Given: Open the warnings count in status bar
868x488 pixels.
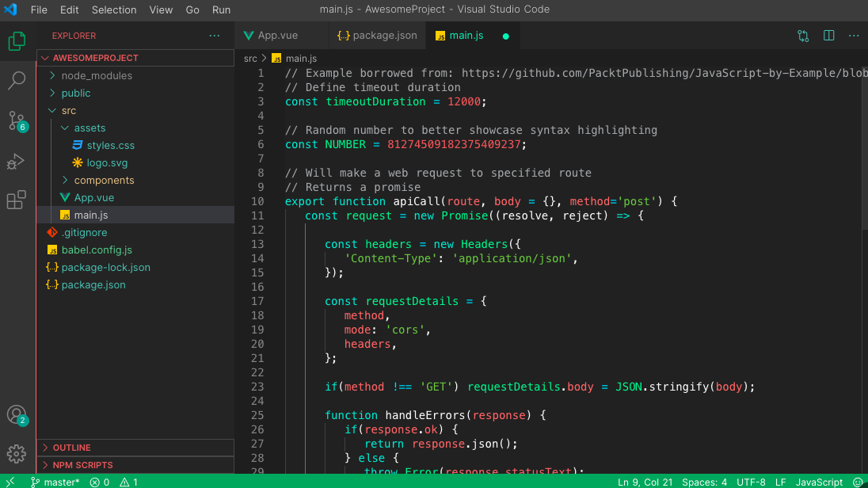Looking at the screenshot, I should coord(129,482).
